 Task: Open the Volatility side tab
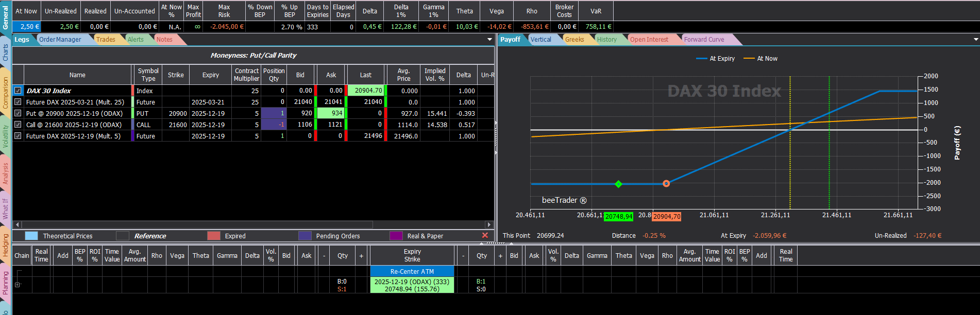point(6,136)
